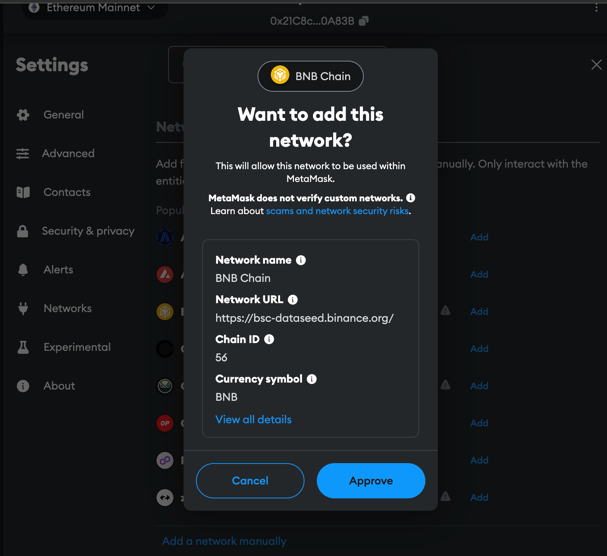Click info icon beside Network URL
The height and width of the screenshot is (556, 607).
tap(293, 300)
